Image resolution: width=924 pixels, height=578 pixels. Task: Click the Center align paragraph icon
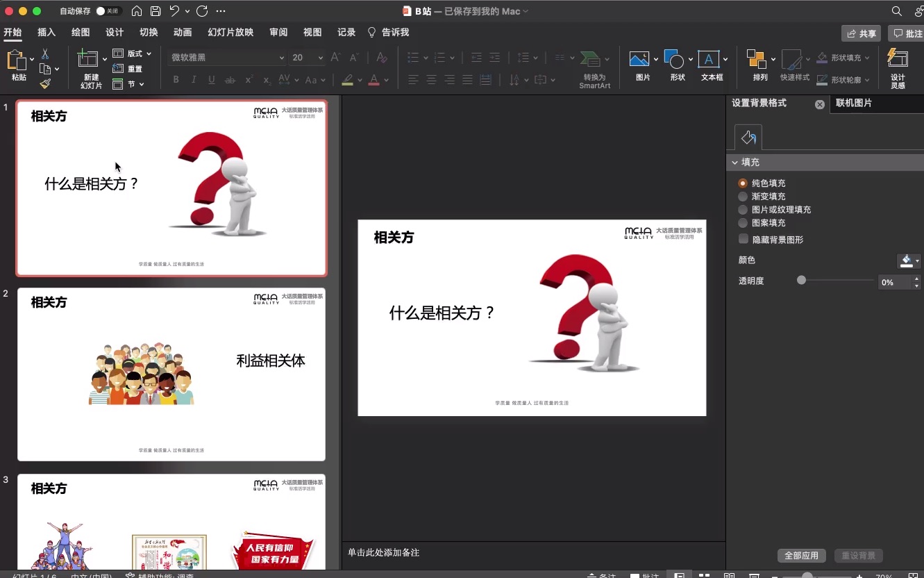click(431, 80)
